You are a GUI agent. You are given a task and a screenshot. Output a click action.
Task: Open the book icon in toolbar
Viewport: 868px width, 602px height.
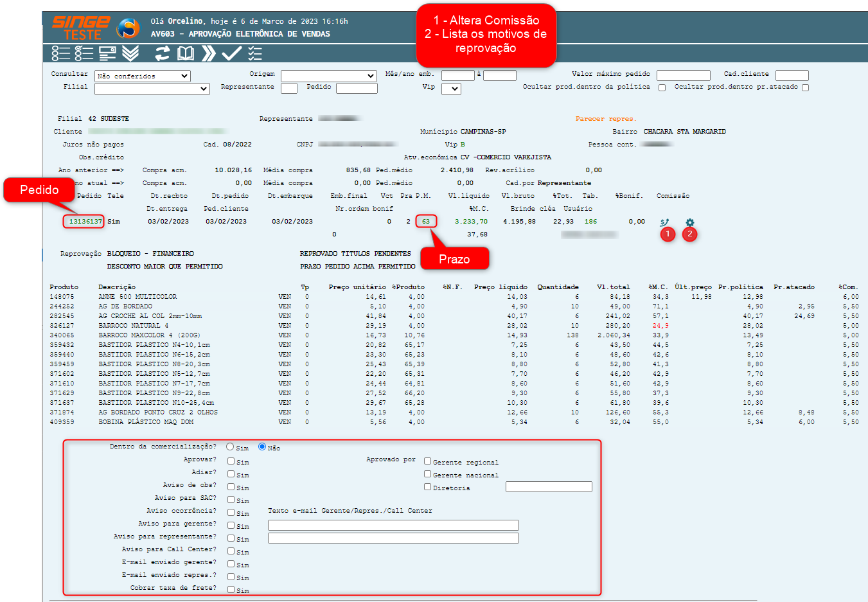coord(186,53)
